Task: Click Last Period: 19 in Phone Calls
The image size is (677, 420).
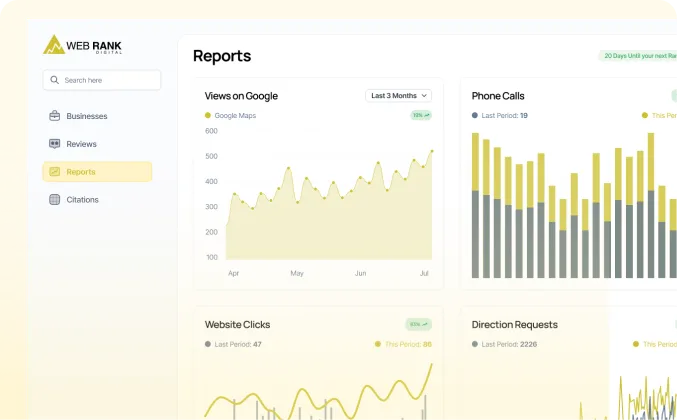Action: 504,115
